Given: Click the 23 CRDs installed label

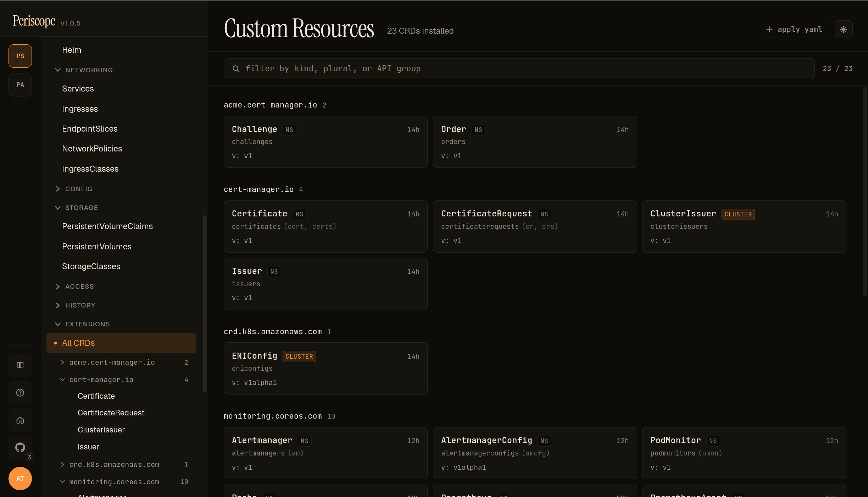Looking at the screenshot, I should pyautogui.click(x=420, y=31).
